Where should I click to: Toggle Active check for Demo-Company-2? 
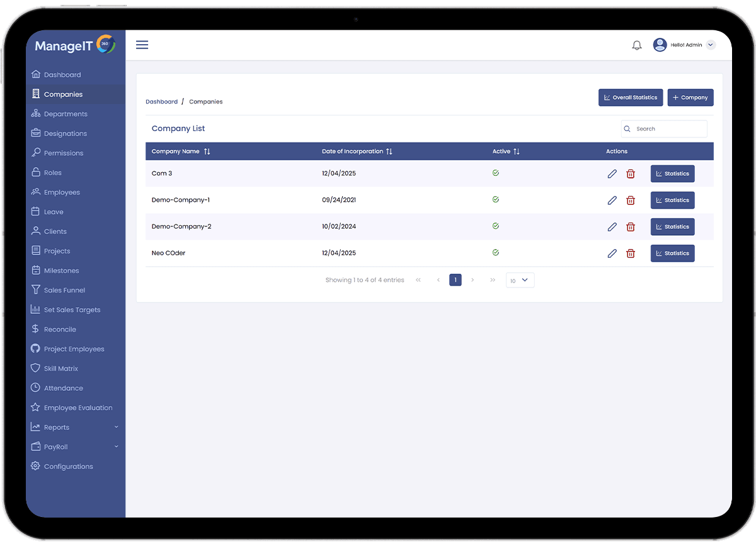[496, 226]
